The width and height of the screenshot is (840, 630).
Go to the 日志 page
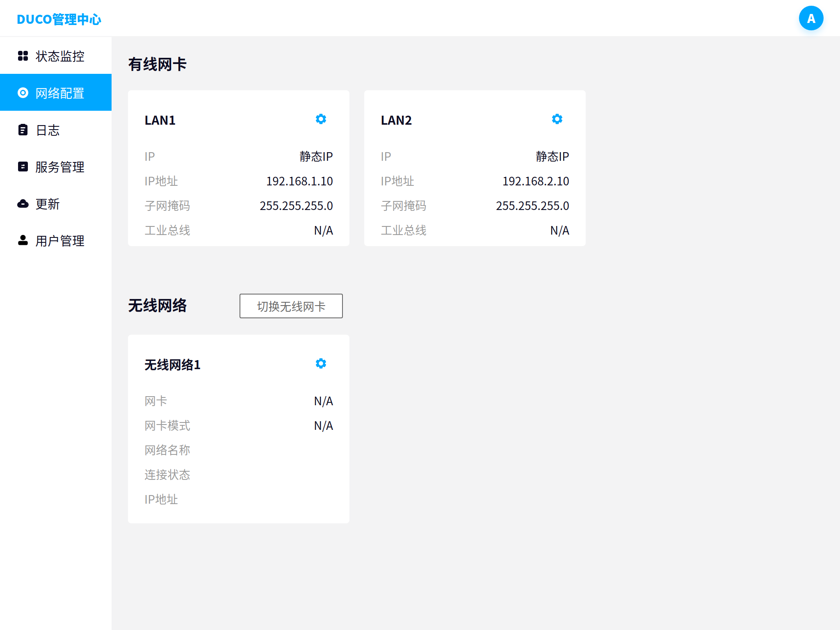[x=48, y=130]
